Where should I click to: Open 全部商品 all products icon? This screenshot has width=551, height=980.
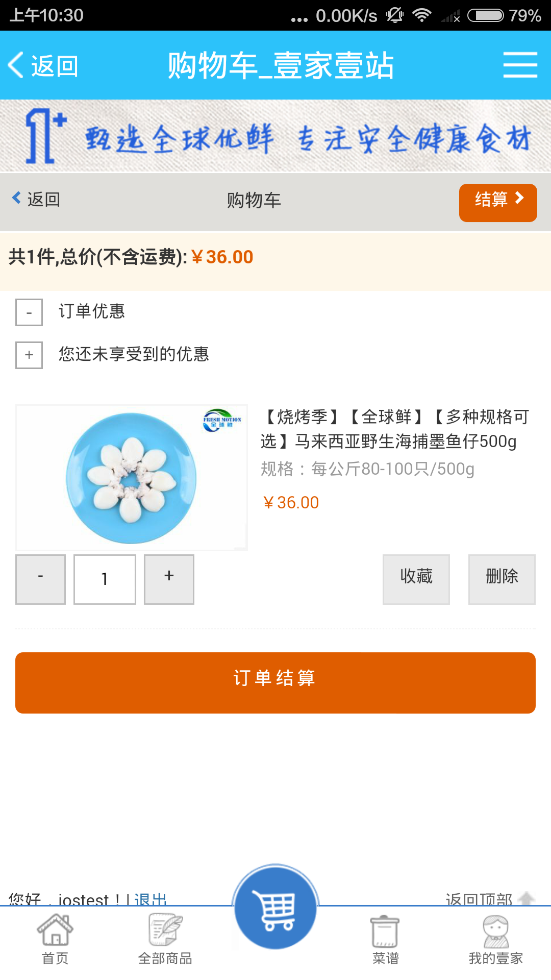click(165, 939)
